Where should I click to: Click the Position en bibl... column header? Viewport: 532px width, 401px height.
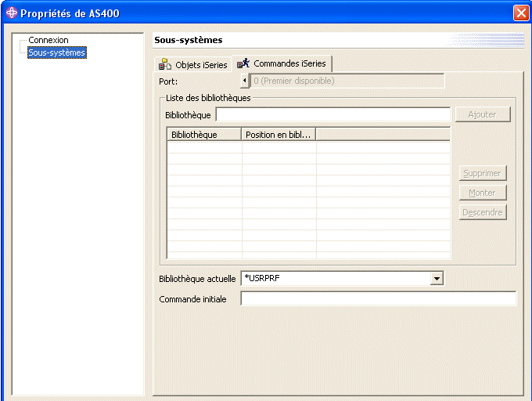pos(279,135)
